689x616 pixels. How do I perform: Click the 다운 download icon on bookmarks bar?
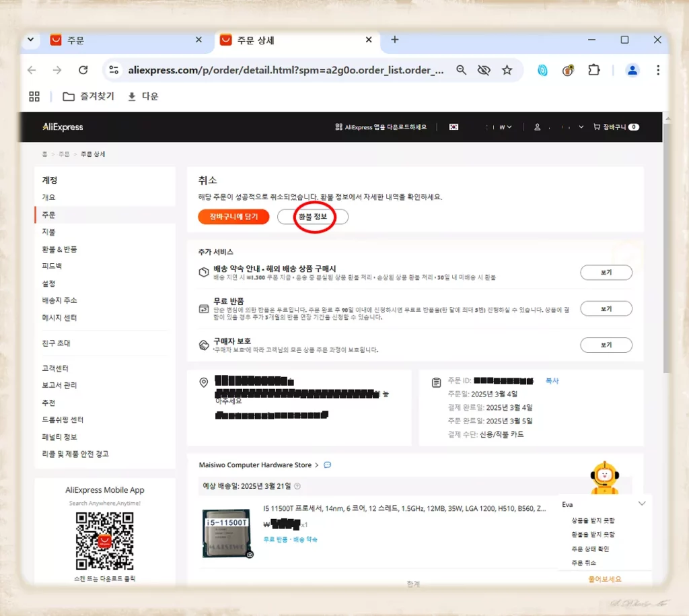(133, 96)
